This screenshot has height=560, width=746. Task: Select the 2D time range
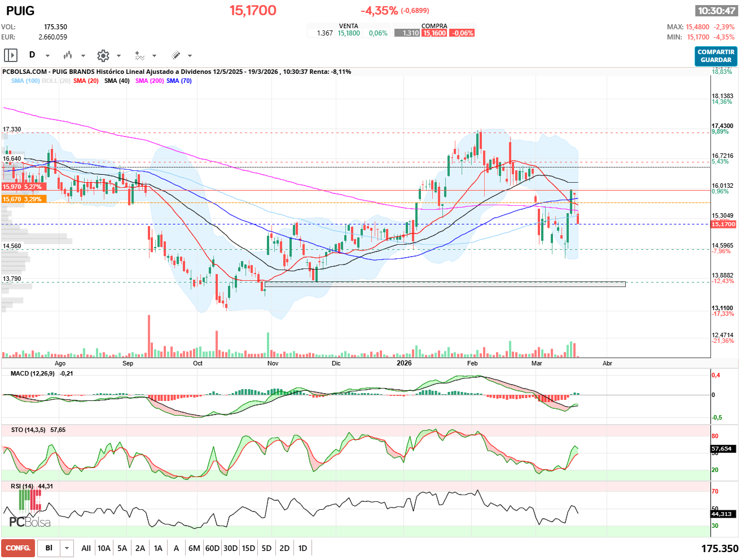[x=284, y=548]
